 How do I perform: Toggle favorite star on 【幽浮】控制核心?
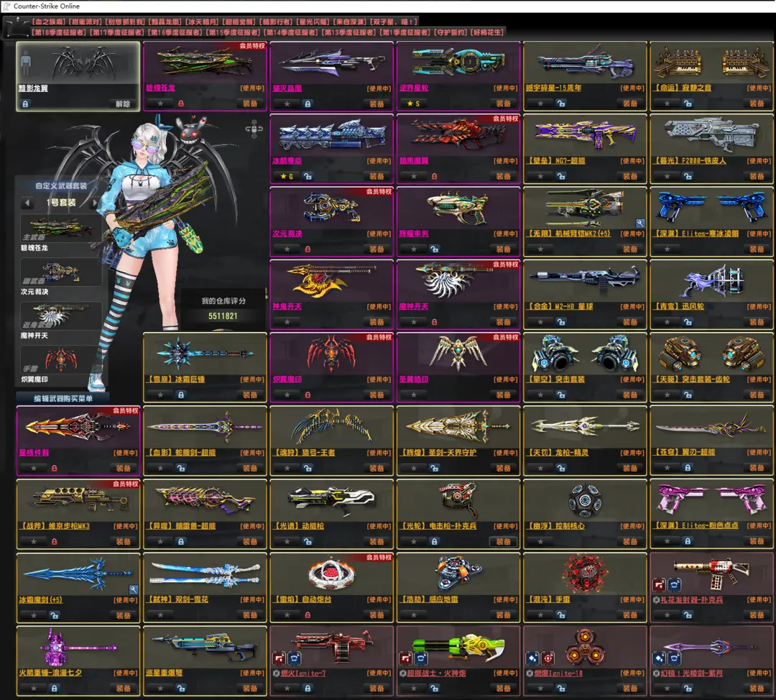(540, 542)
